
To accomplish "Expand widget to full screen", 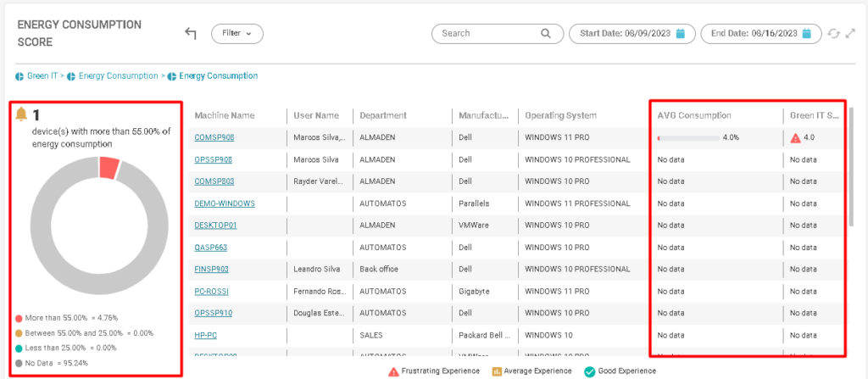I will [x=850, y=34].
